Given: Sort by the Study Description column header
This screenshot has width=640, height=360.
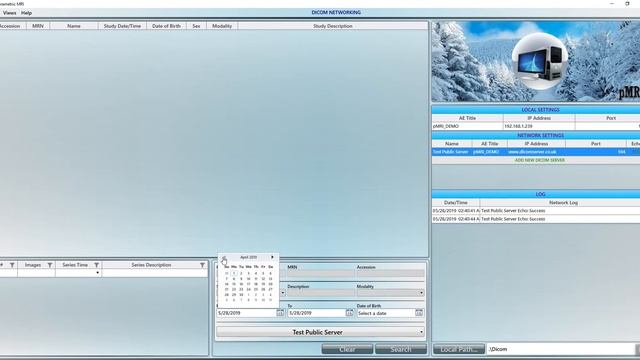Looking at the screenshot, I should (x=333, y=26).
